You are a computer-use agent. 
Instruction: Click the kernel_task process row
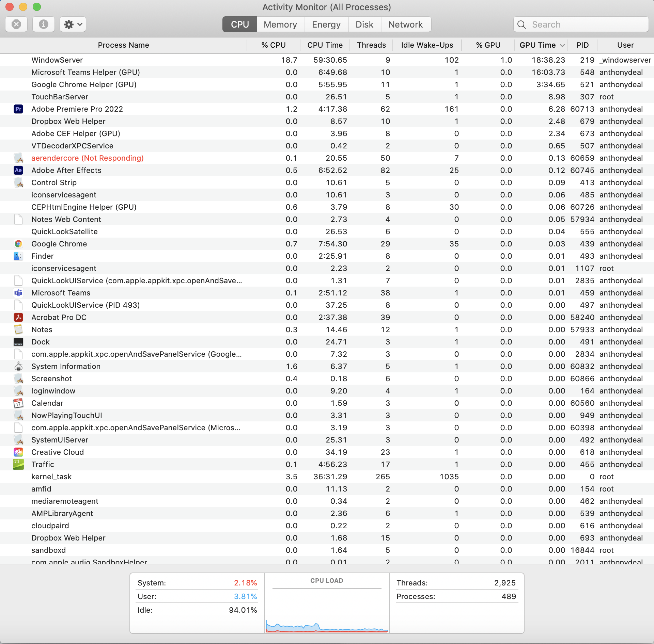coord(327,477)
